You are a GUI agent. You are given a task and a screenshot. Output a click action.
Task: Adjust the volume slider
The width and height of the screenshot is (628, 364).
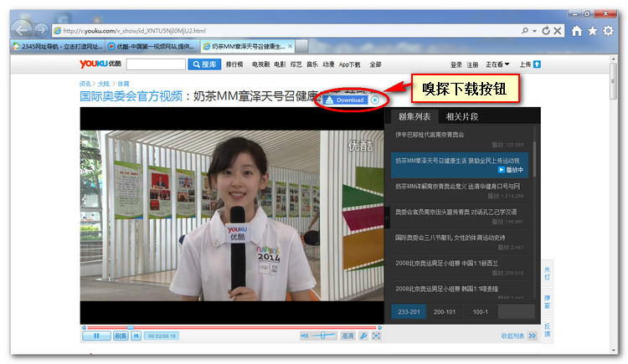(x=323, y=336)
